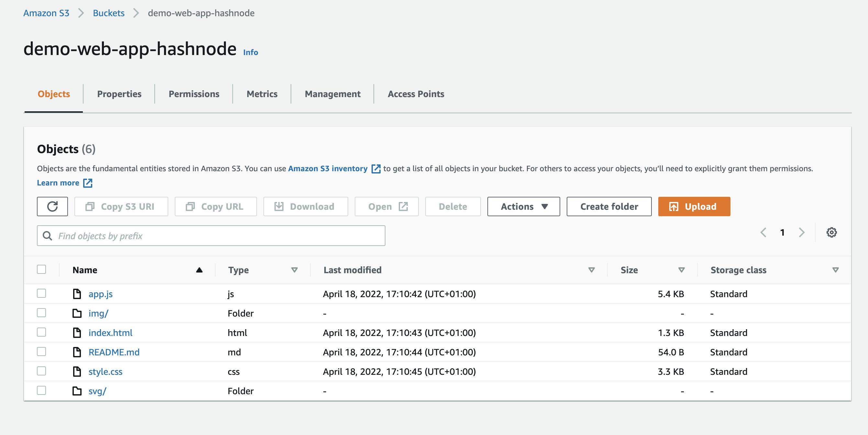Click the Last modified column header
The width and height of the screenshot is (868, 435).
(352, 270)
